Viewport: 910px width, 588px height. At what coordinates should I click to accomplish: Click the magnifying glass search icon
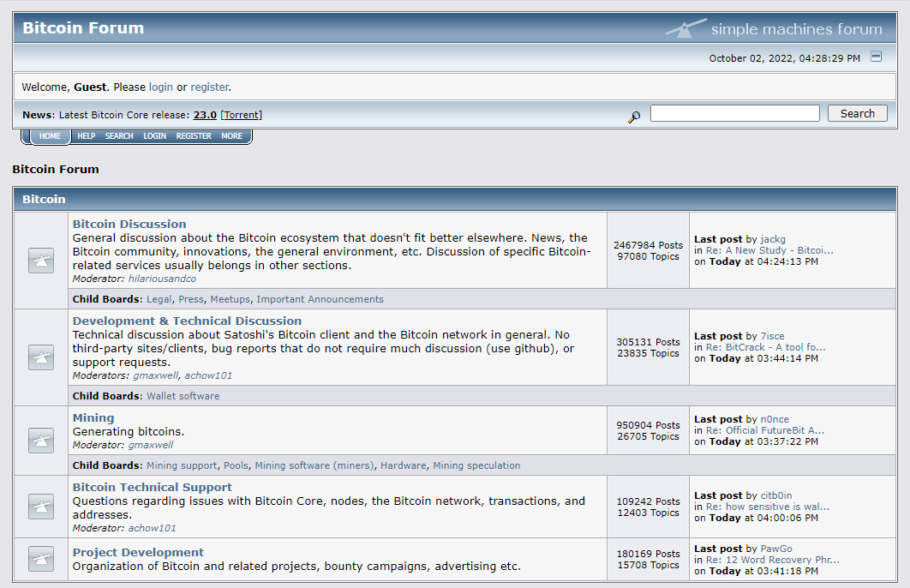point(634,117)
